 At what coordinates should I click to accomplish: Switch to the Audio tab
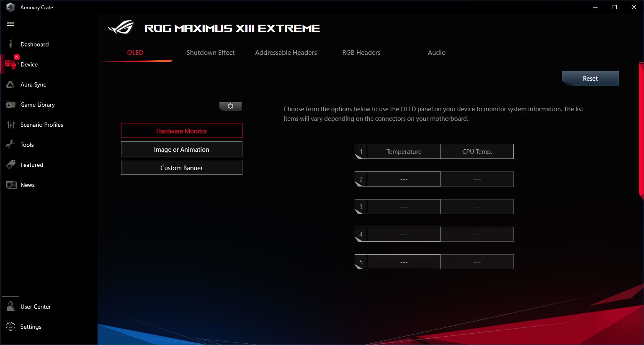point(436,52)
